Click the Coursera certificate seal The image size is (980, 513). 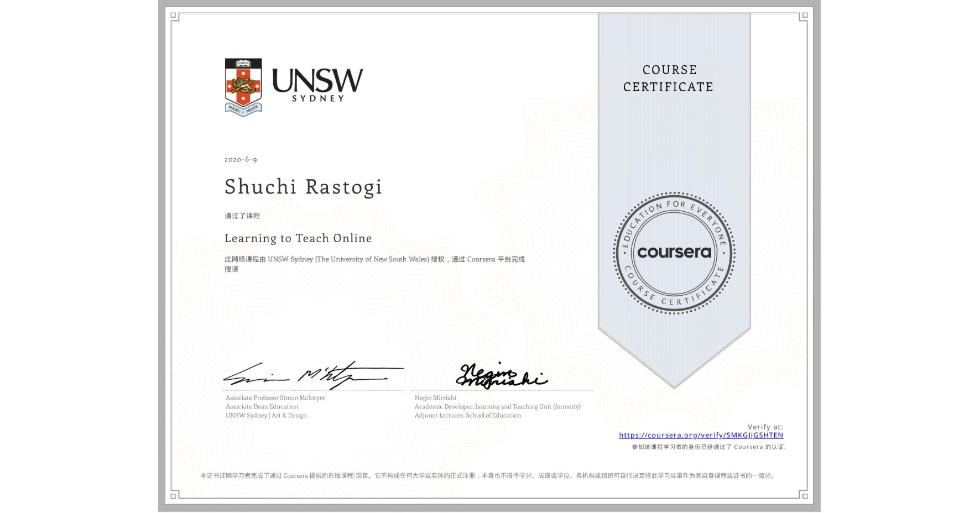pos(674,253)
